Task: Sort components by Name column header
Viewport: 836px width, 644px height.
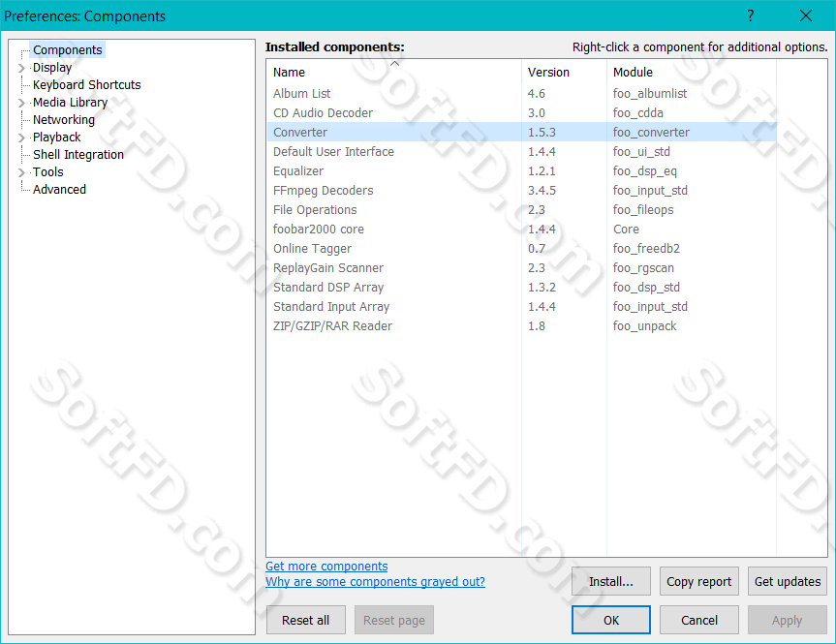Action: tap(393, 72)
